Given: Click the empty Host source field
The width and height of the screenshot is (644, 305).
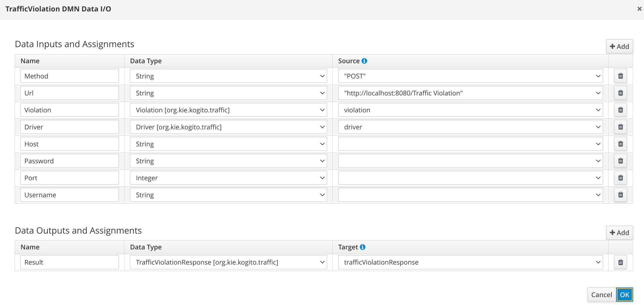Looking at the screenshot, I should pyautogui.click(x=469, y=144).
